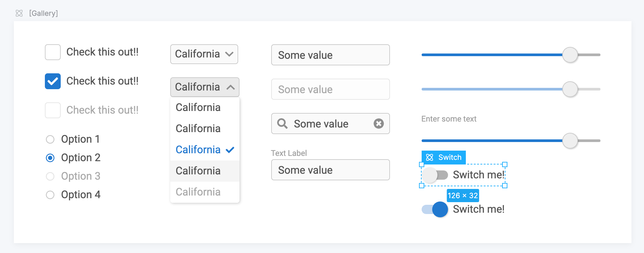Click the Gallery component icon in header

19,13
